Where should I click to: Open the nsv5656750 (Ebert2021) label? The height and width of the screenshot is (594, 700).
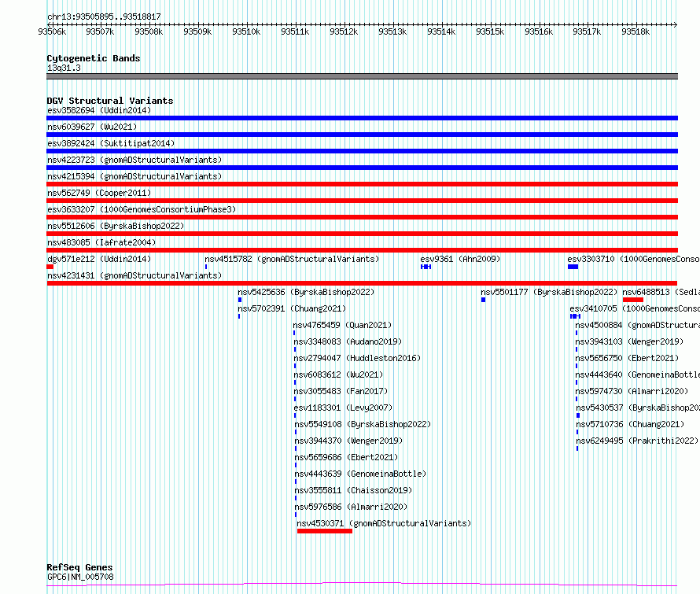627,358
